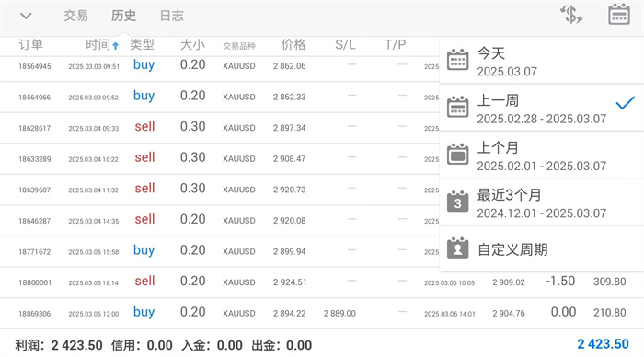
Task: Open 自定义周期 custom range option
Action: click(542, 249)
